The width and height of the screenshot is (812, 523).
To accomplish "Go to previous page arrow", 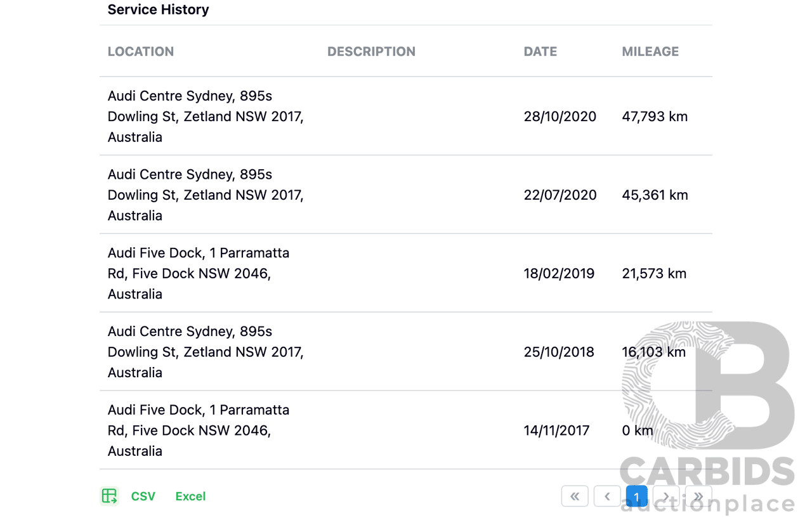I will click(x=607, y=496).
